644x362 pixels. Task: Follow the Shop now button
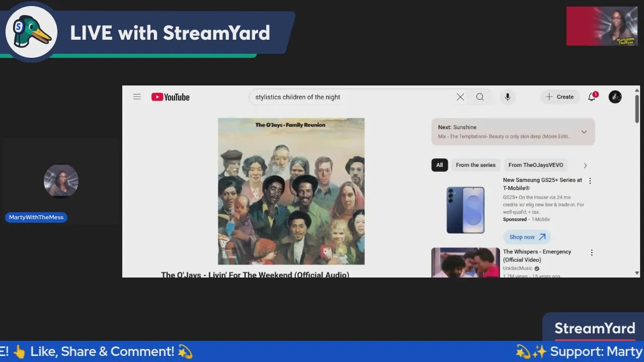coord(527,237)
